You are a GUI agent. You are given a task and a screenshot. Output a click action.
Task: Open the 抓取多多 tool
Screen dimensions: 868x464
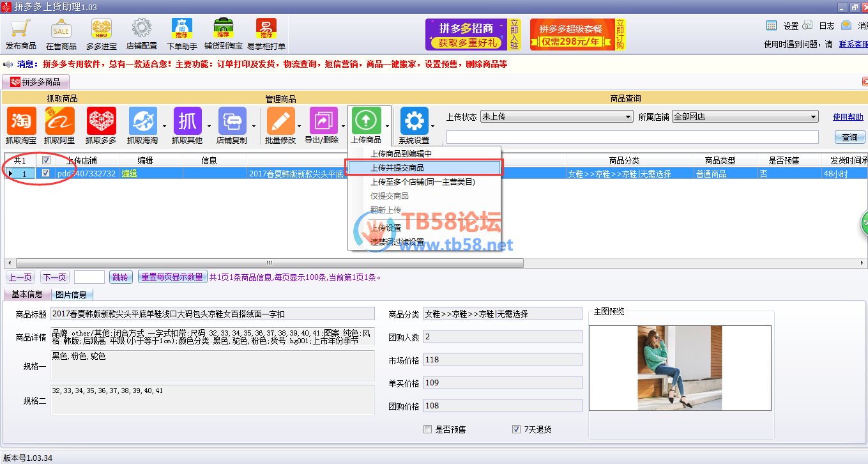click(x=101, y=121)
